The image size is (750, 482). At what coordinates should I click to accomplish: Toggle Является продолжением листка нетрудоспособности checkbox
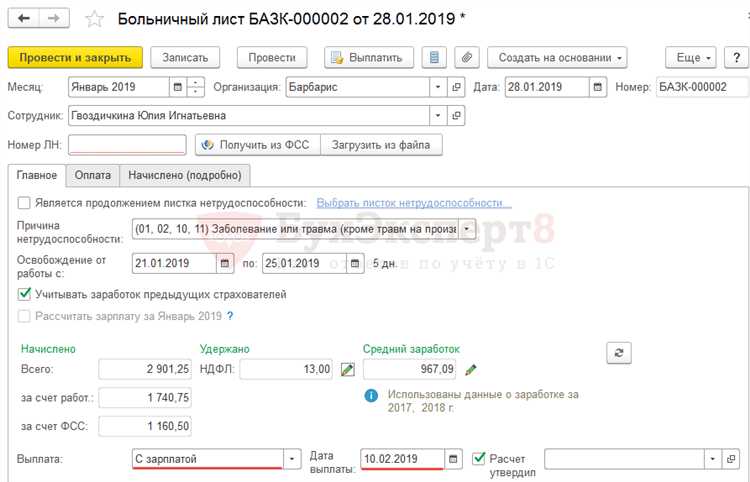click(x=24, y=203)
